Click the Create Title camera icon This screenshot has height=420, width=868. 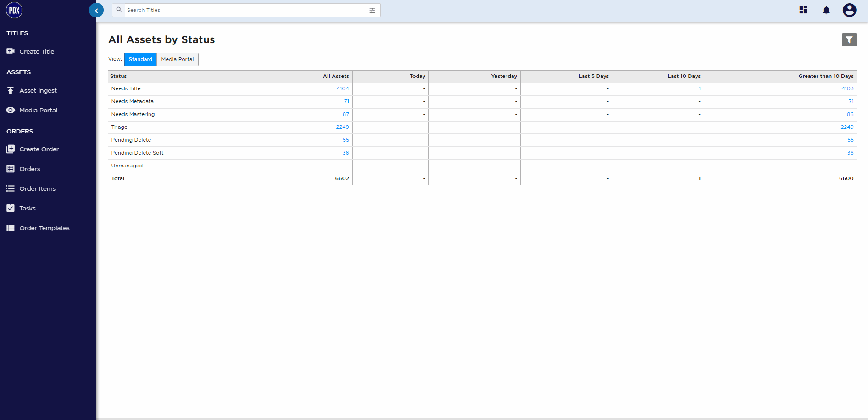pos(11,51)
